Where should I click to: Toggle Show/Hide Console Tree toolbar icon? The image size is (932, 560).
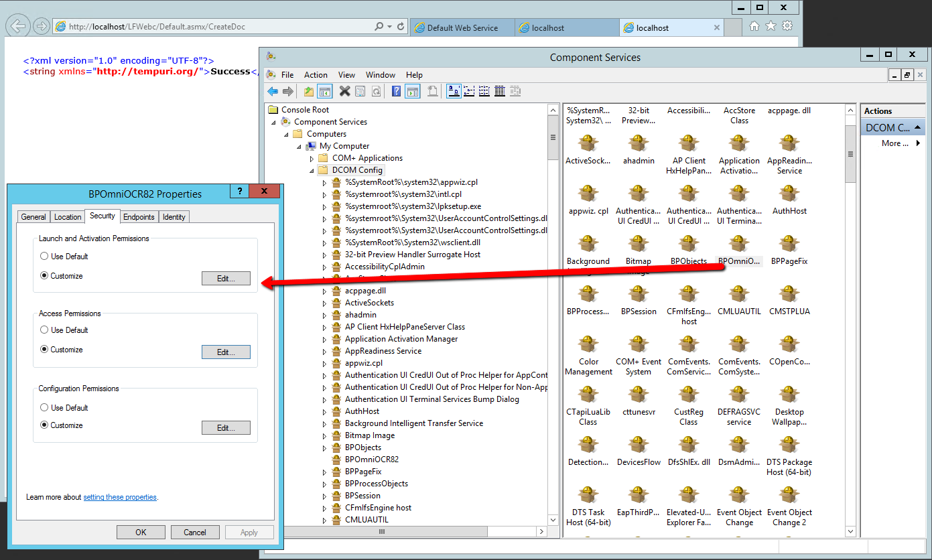click(325, 91)
